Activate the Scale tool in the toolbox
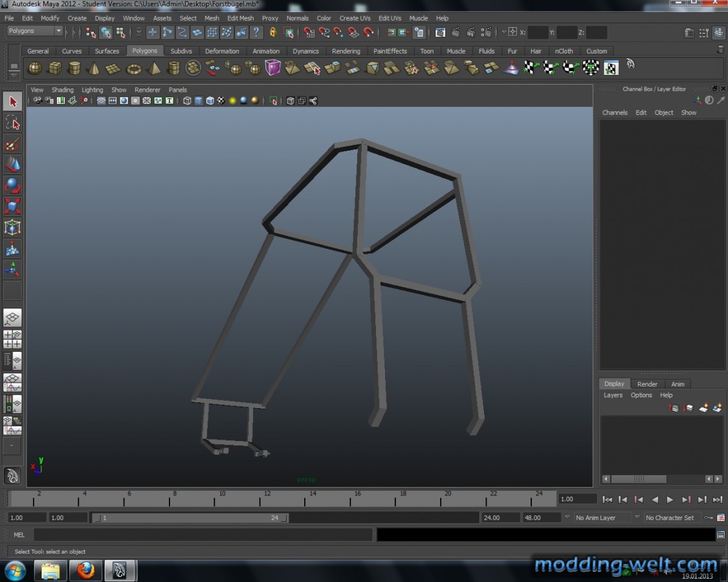This screenshot has width=728, height=582. tap(12, 206)
